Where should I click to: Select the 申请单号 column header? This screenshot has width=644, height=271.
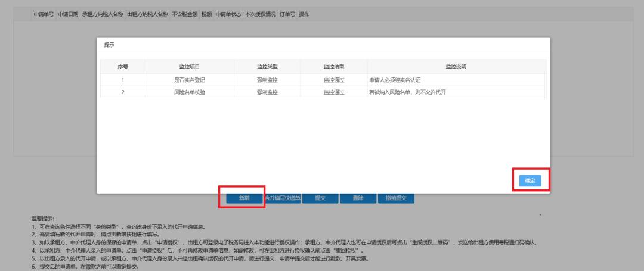point(44,14)
